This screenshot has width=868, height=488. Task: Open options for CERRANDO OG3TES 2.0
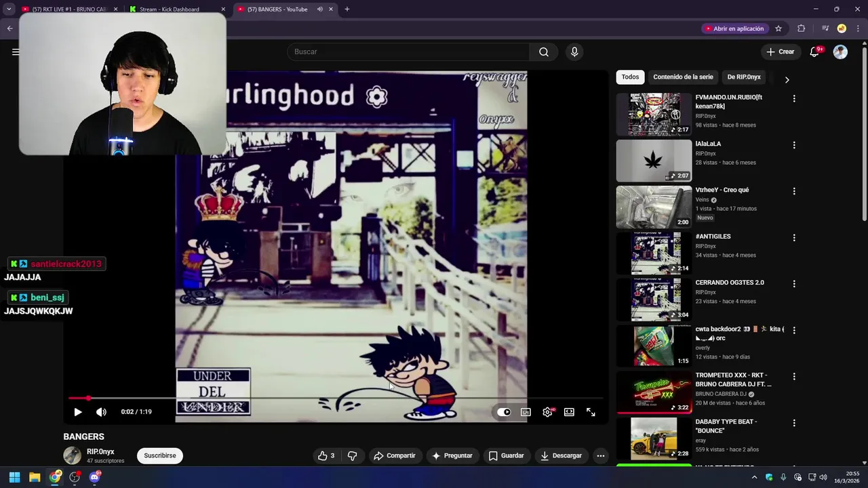pyautogui.click(x=794, y=284)
